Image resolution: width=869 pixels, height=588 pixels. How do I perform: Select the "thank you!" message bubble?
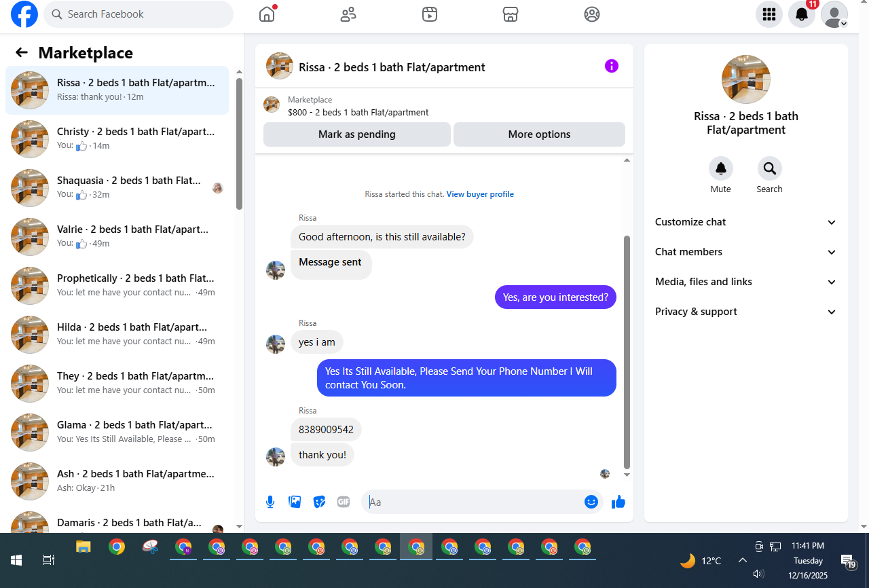tap(322, 455)
